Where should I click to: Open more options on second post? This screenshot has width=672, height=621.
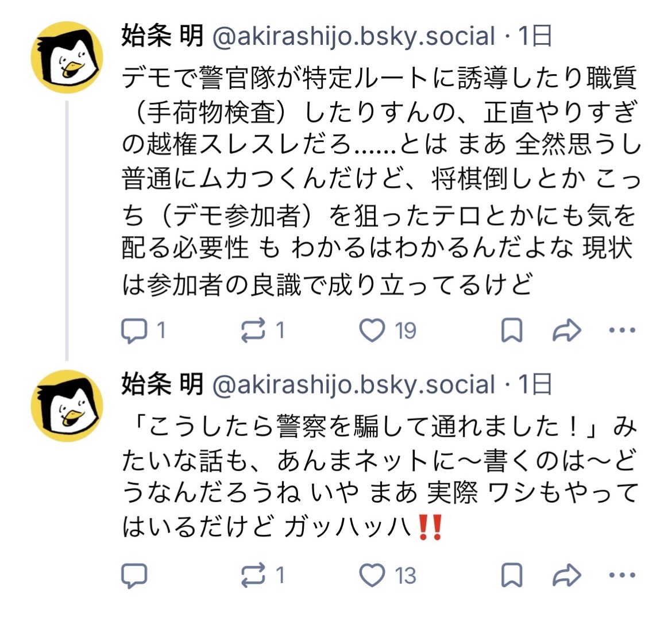coord(621,575)
